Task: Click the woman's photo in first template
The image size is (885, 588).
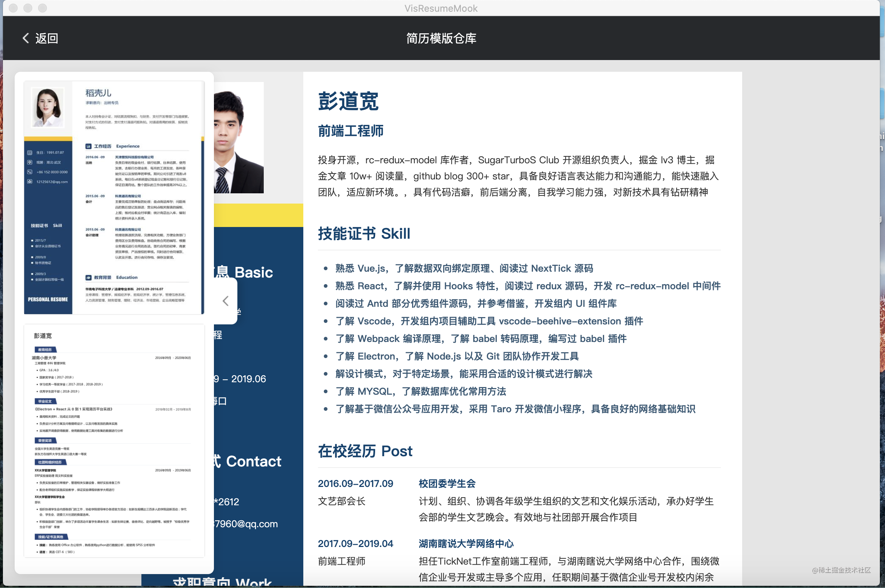Action: tap(48, 107)
